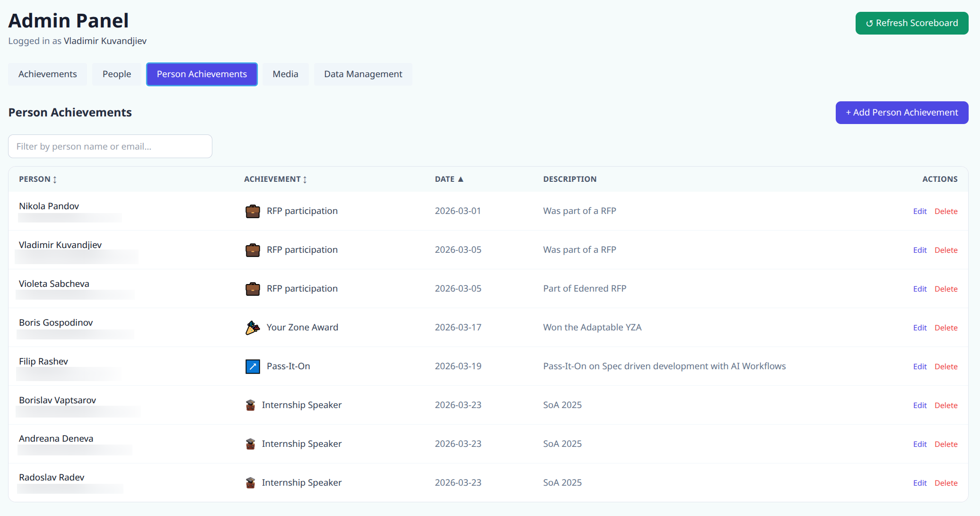This screenshot has height=516, width=980.
Task: Click Add Person Achievement button
Action: click(x=901, y=113)
